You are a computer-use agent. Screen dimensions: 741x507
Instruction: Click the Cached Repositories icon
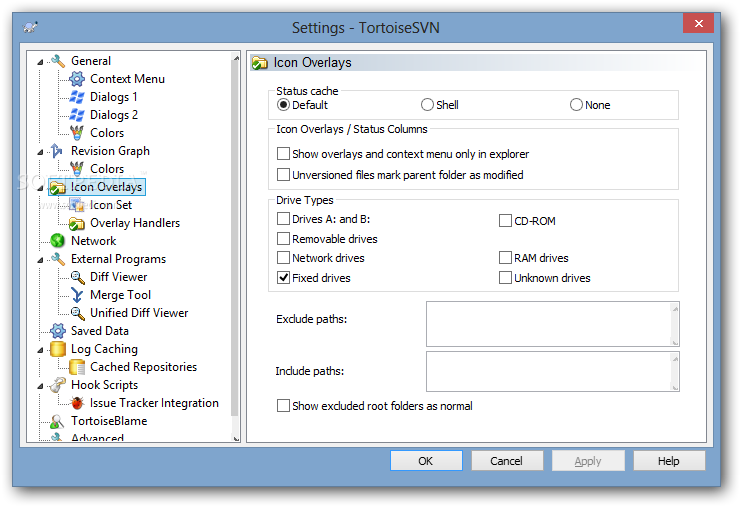pos(77,367)
